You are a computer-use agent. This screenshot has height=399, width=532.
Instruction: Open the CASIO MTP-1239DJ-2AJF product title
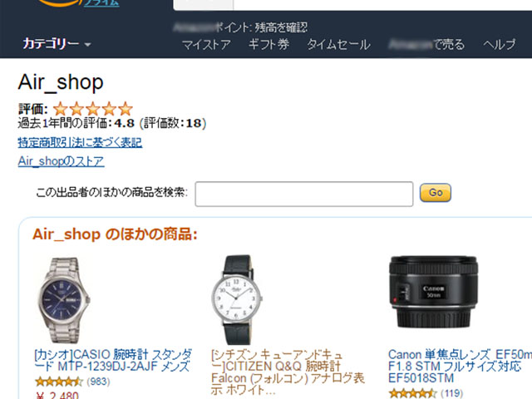click(113, 360)
